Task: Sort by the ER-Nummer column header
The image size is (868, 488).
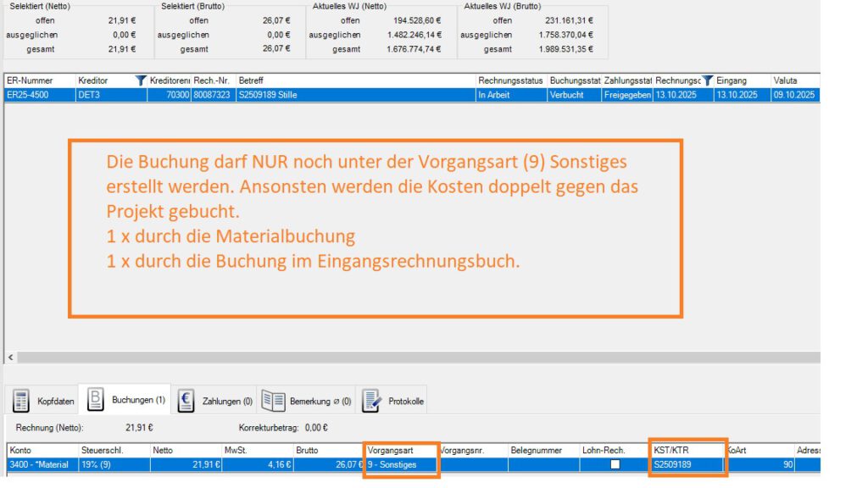Action: (38, 80)
